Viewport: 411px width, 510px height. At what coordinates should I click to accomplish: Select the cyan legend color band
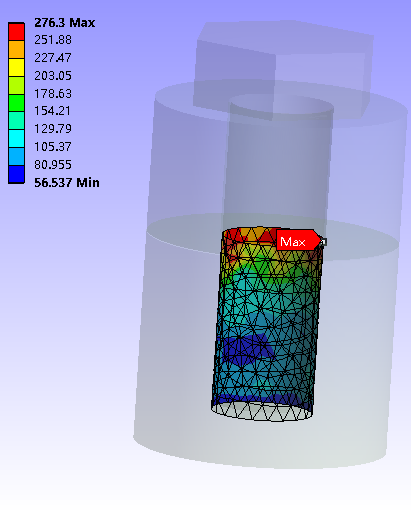click(x=16, y=139)
